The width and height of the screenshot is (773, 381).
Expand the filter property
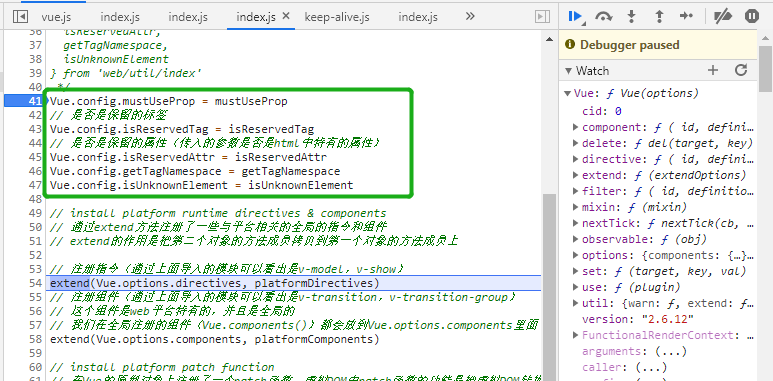[575, 191]
